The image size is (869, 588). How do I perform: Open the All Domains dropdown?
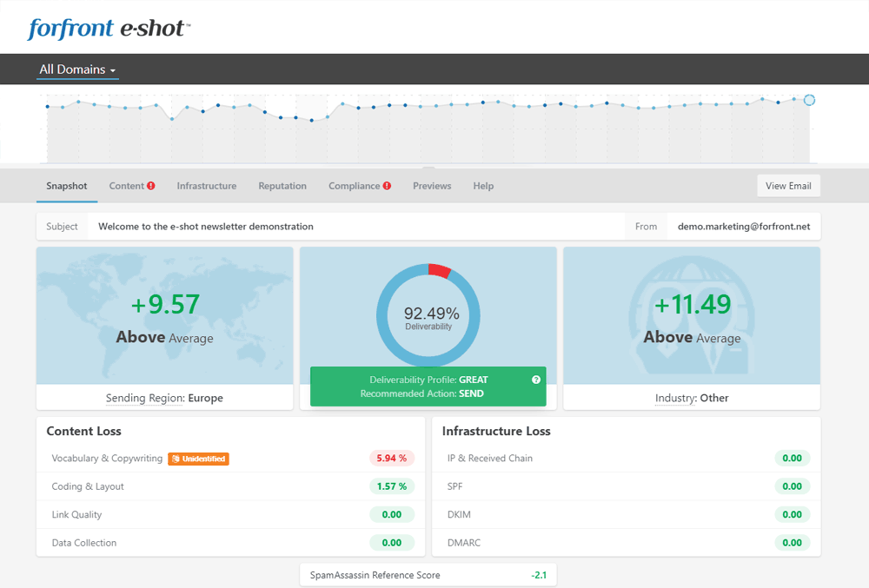(77, 69)
